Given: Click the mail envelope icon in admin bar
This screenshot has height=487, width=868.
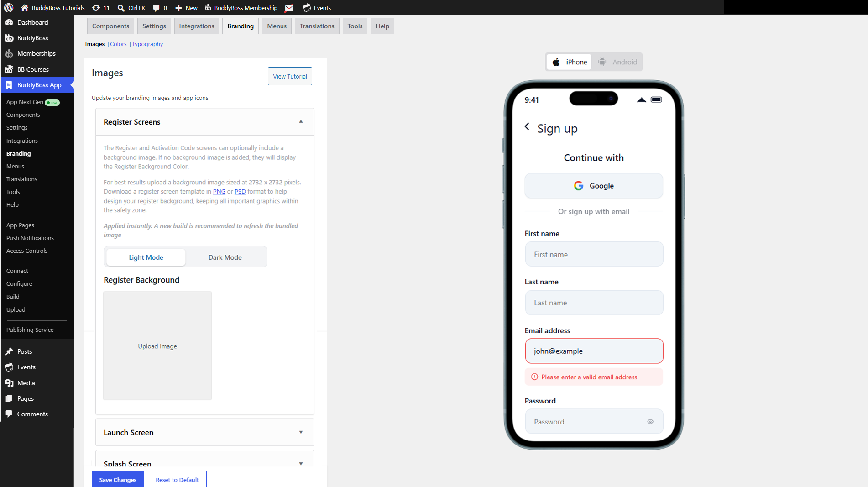Looking at the screenshot, I should [x=289, y=8].
